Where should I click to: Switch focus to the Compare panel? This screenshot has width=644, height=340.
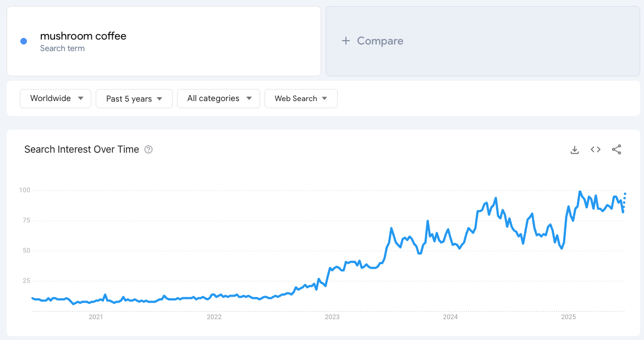tap(482, 41)
